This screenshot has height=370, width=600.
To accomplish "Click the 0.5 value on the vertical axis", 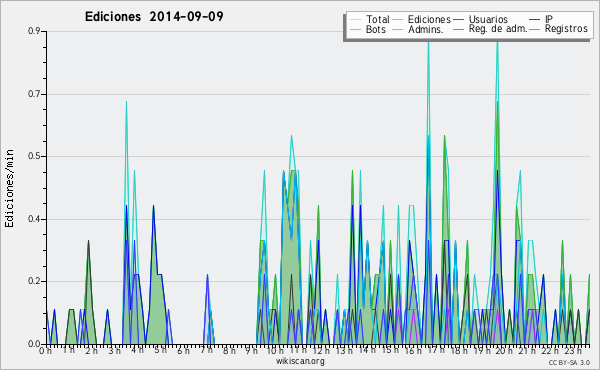I will [x=34, y=156].
